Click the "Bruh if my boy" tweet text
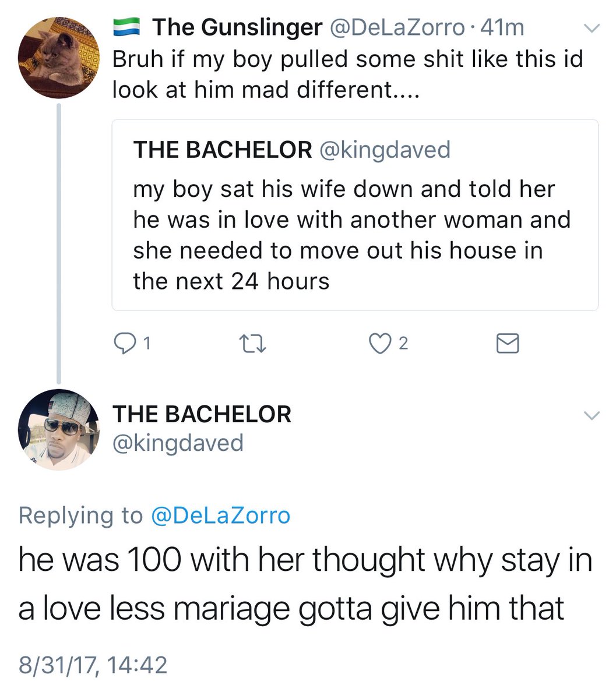 point(347,74)
